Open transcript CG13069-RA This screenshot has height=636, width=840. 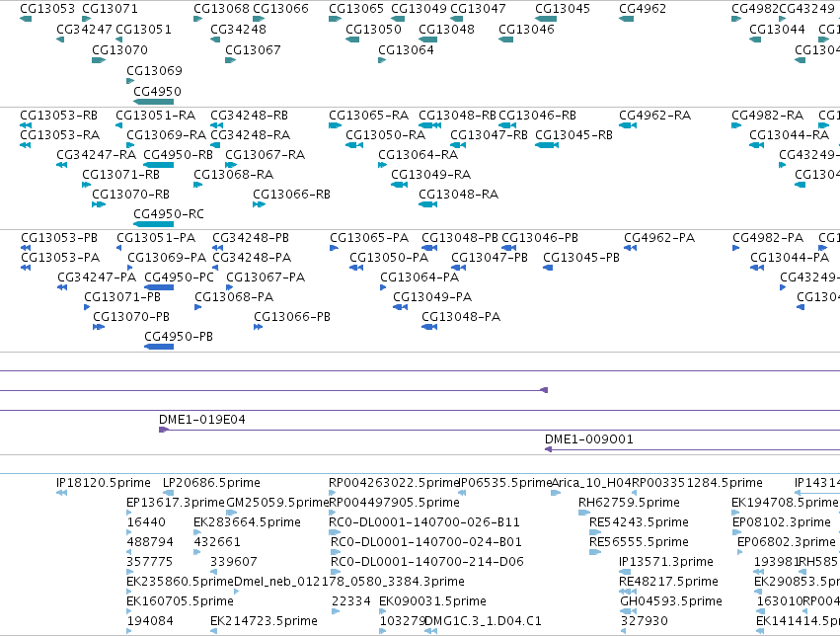tap(166, 135)
